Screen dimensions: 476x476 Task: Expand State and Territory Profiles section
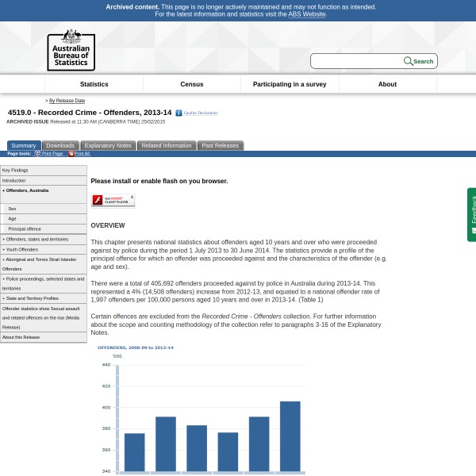click(31, 298)
